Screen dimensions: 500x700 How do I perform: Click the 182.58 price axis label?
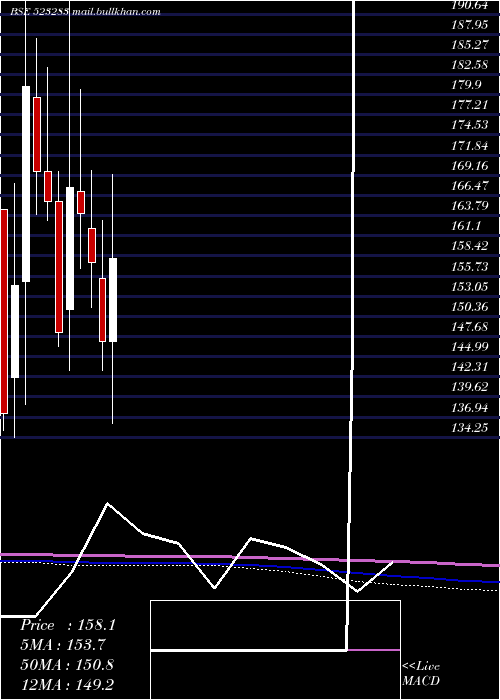click(470, 65)
